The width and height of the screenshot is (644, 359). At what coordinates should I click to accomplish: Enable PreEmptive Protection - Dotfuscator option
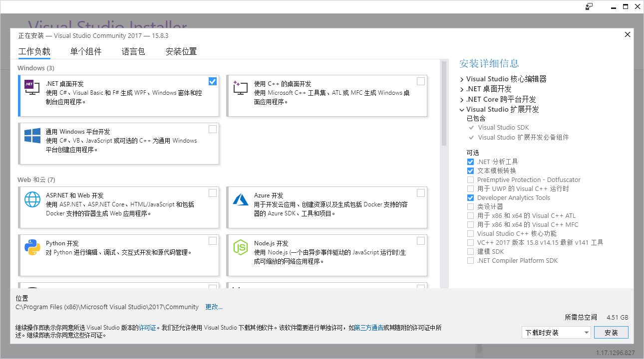[470, 180]
